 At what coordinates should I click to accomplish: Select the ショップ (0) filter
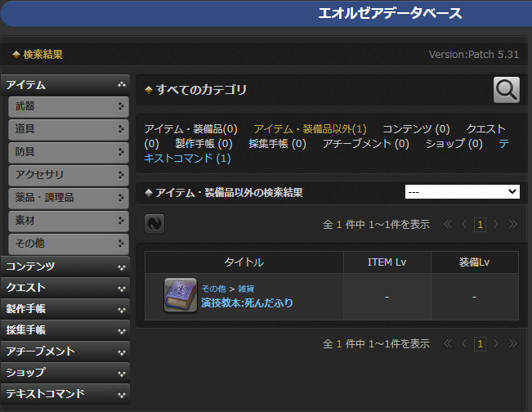coord(454,144)
